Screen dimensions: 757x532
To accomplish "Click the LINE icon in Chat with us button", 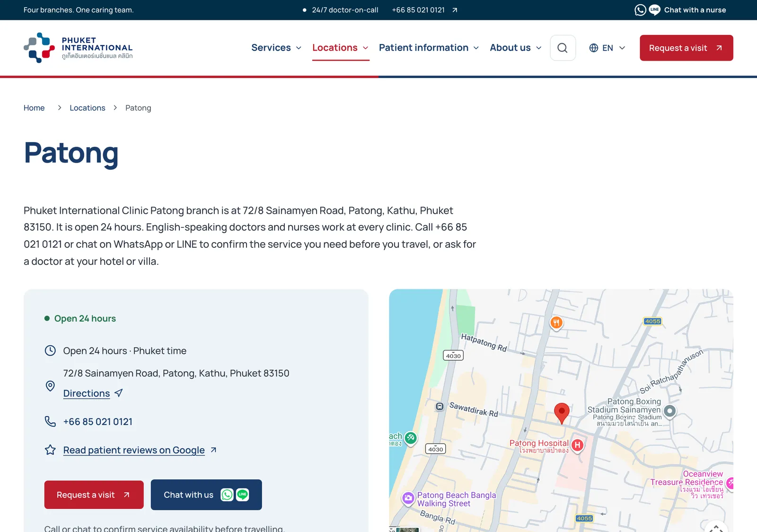I will 242,495.
